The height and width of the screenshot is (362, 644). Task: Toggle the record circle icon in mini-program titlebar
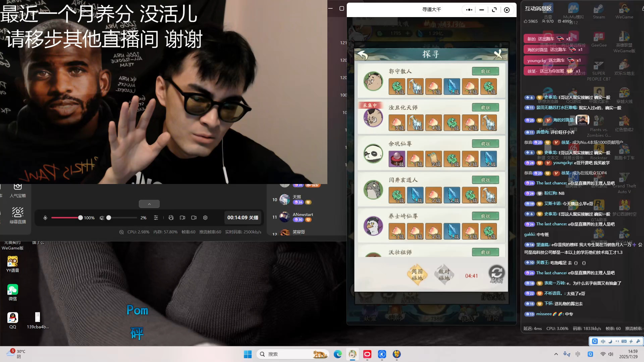tap(507, 10)
